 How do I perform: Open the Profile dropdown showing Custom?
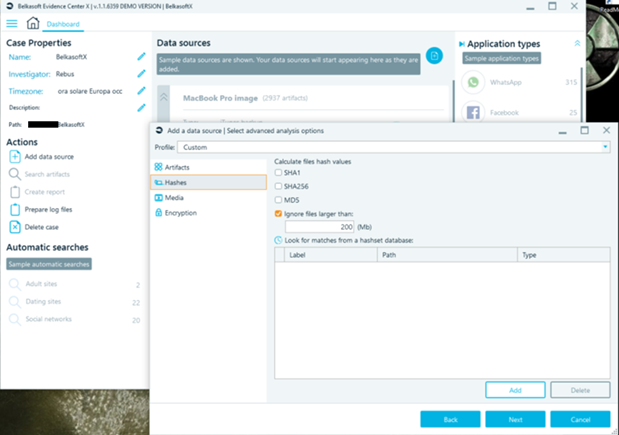pyautogui.click(x=394, y=147)
